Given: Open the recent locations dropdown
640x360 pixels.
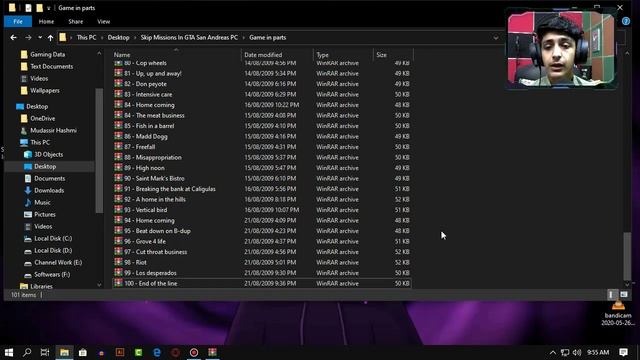Looking at the screenshot, I should (40, 38).
